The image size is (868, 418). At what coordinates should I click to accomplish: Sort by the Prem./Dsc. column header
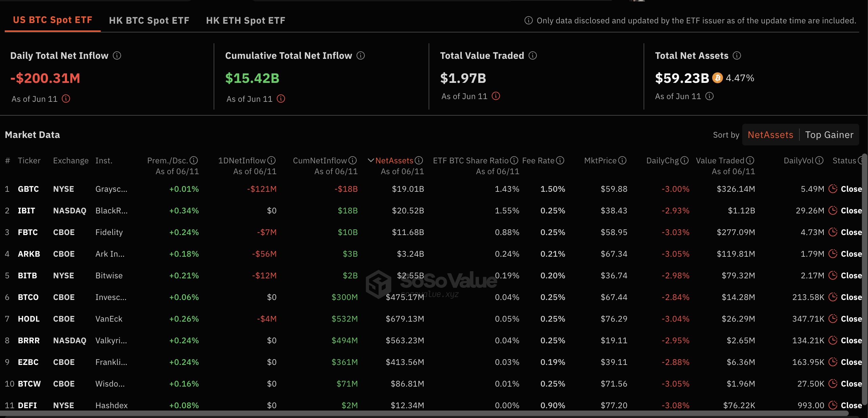(168, 161)
